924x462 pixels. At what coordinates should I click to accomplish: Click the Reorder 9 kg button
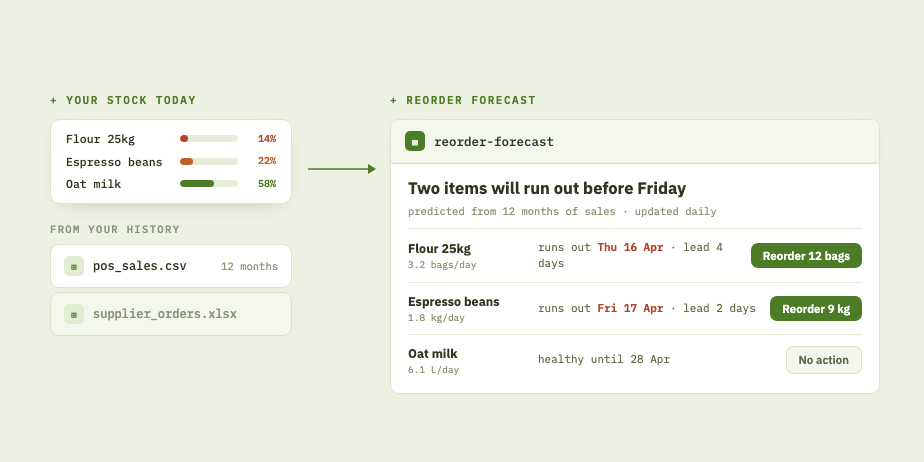pos(816,309)
